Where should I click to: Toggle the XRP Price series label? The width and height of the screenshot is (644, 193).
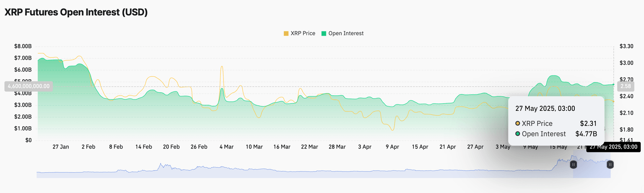pyautogui.click(x=303, y=34)
